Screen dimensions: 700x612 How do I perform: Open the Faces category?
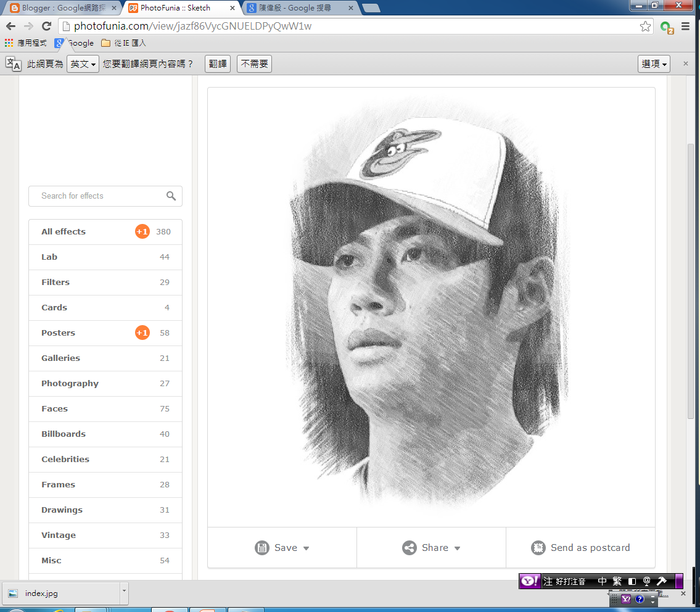coord(105,409)
